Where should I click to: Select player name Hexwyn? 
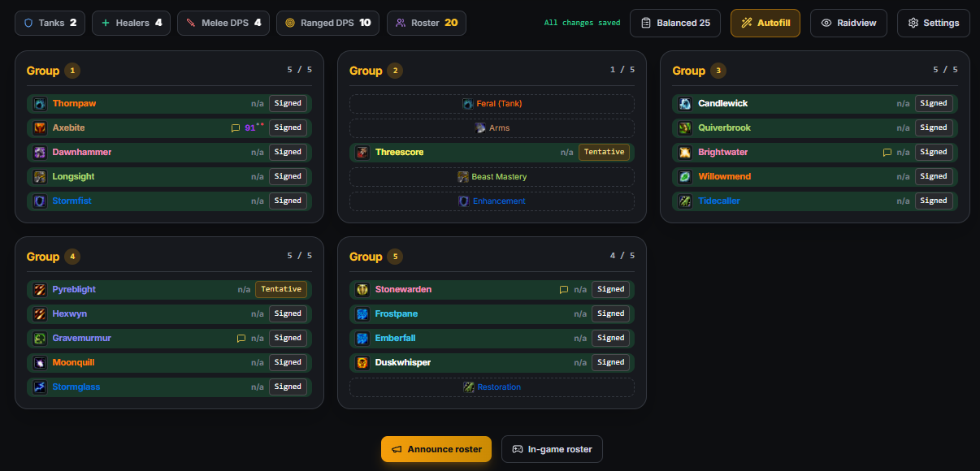(x=70, y=314)
